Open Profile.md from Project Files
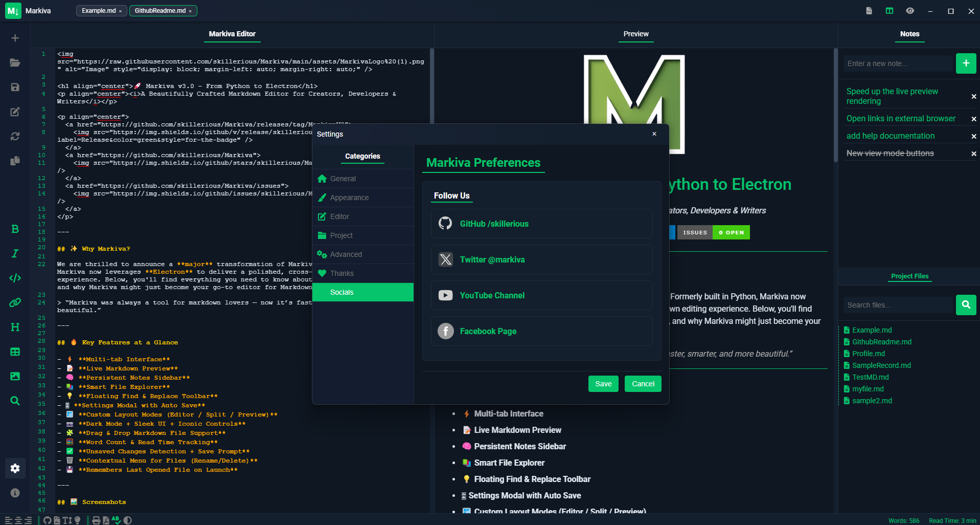980x525 pixels. tap(868, 354)
